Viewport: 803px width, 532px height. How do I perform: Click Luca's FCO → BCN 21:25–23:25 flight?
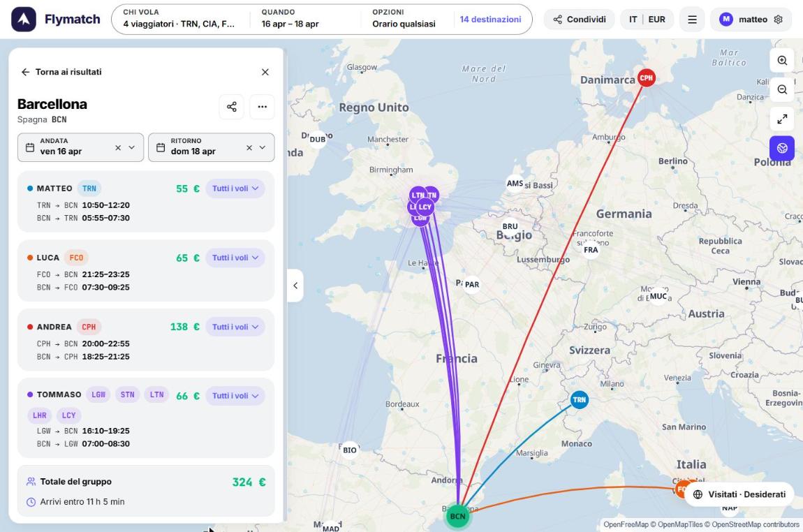pyautogui.click(x=83, y=274)
